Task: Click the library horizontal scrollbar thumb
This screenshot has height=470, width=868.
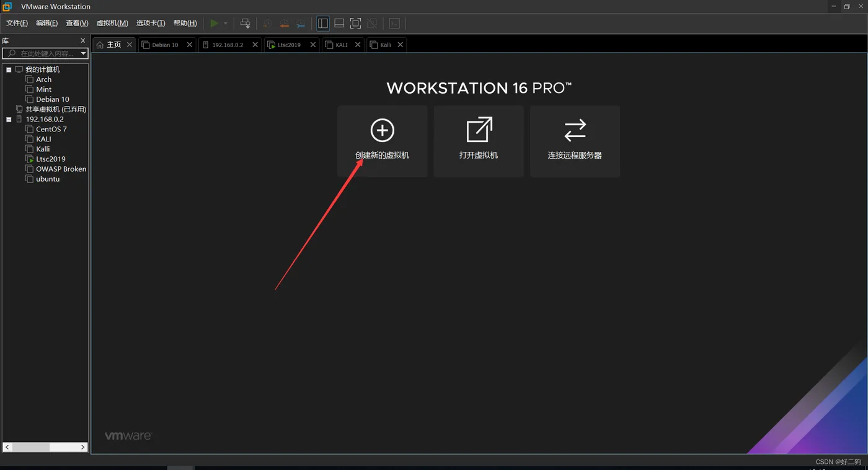Action: [30, 446]
